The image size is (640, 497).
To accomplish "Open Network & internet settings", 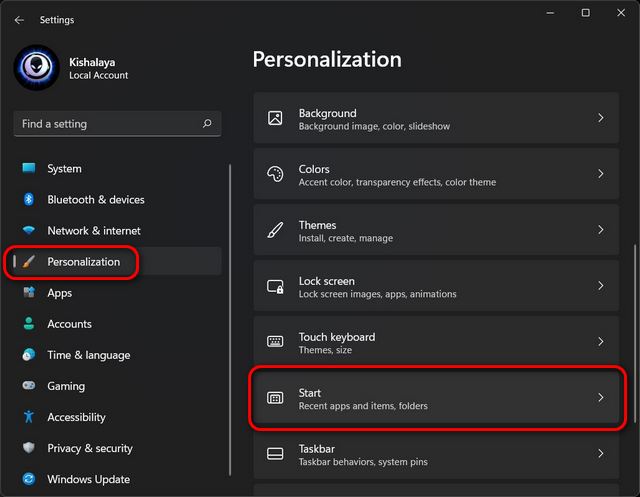I will click(118, 231).
